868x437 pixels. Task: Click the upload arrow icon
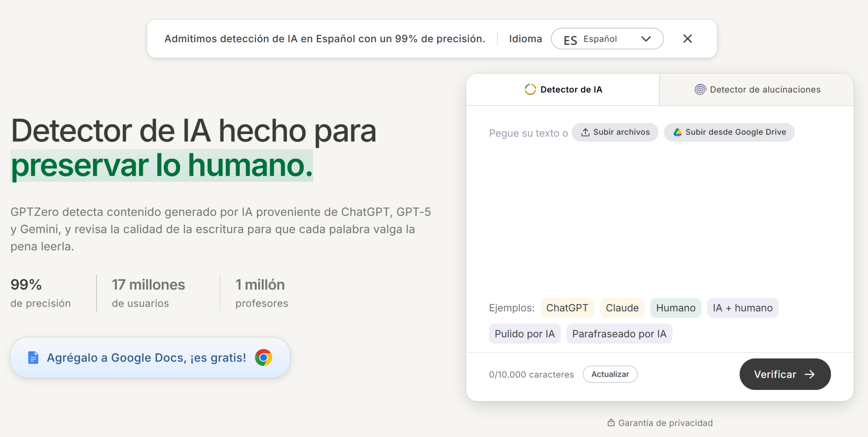pyautogui.click(x=585, y=132)
